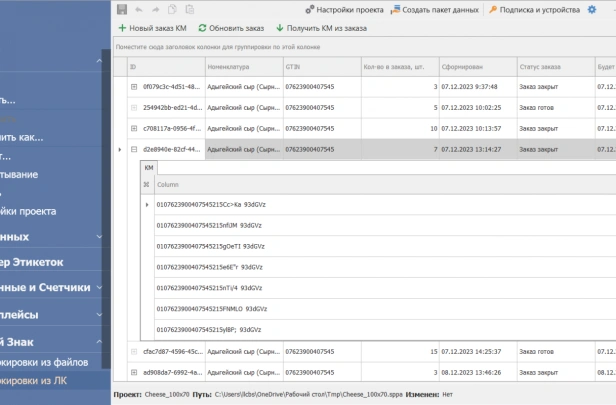Click the undo arrow icon

point(139,10)
